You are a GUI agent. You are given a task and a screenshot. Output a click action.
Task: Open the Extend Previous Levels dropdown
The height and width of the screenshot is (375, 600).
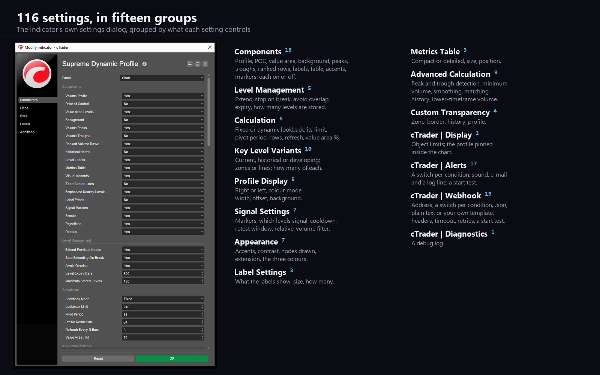(x=163, y=249)
